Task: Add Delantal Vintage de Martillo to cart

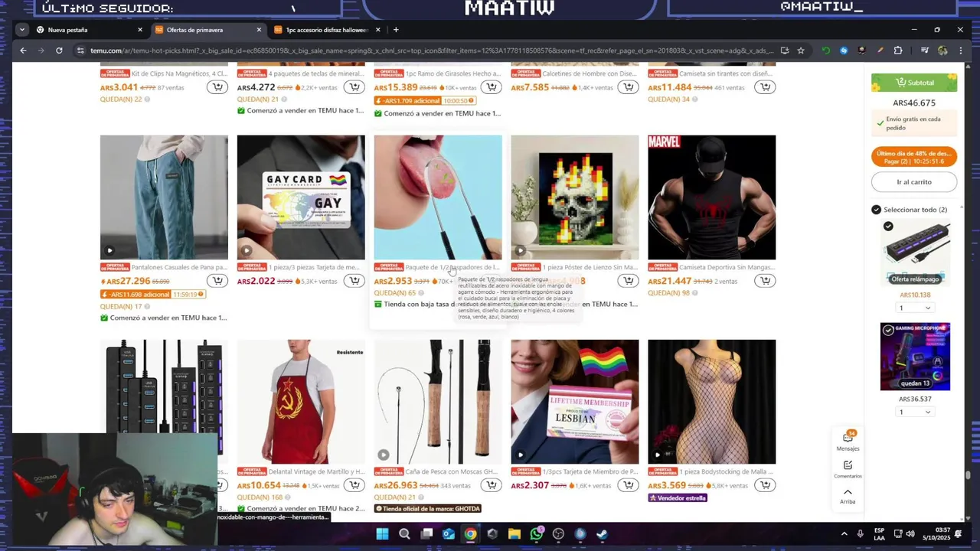Action: (354, 485)
